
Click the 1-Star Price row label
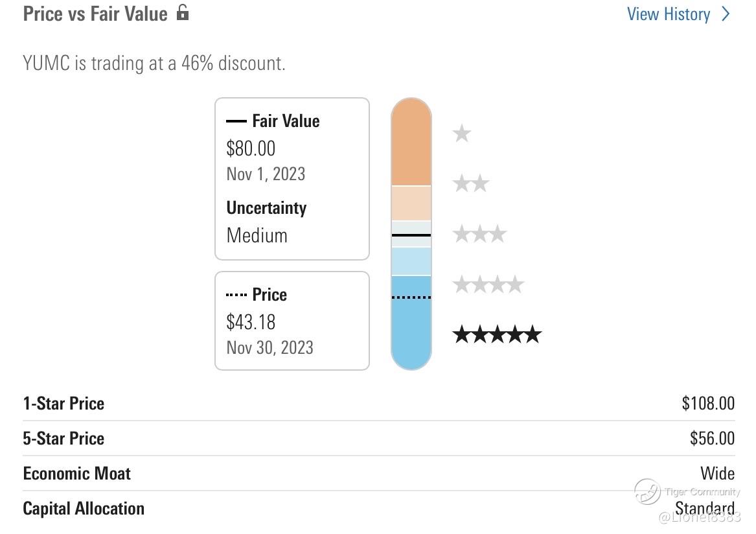[63, 403]
